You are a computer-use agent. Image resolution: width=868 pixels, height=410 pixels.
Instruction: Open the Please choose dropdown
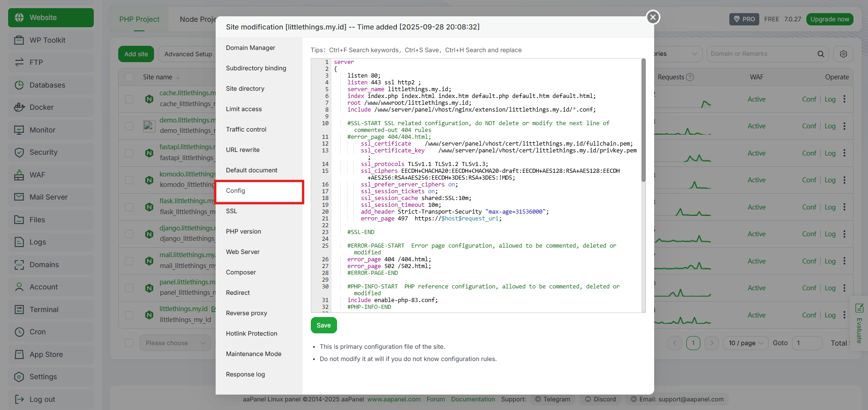click(x=175, y=343)
